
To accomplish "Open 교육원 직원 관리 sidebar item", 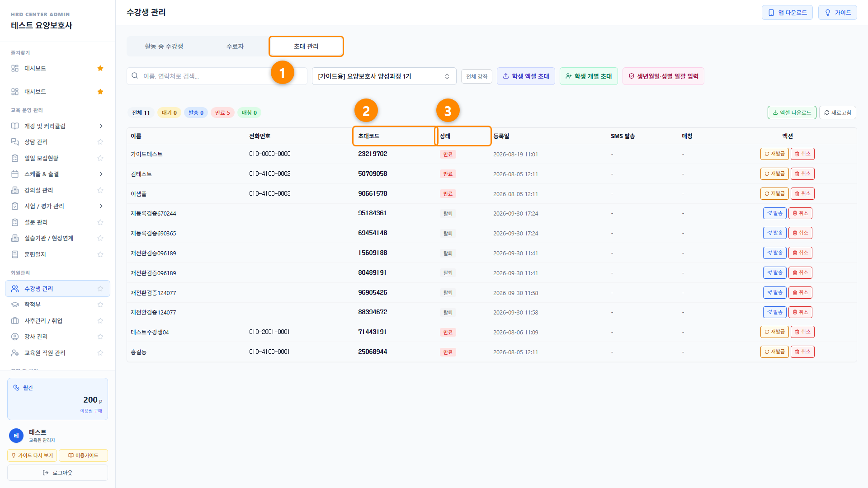I will 57,353.
